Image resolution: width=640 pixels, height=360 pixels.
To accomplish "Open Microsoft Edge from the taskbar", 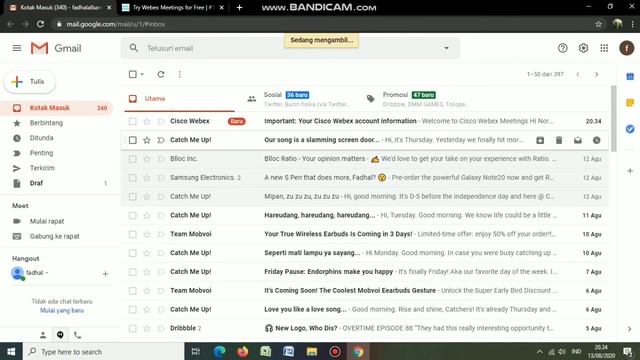I will (220, 351).
